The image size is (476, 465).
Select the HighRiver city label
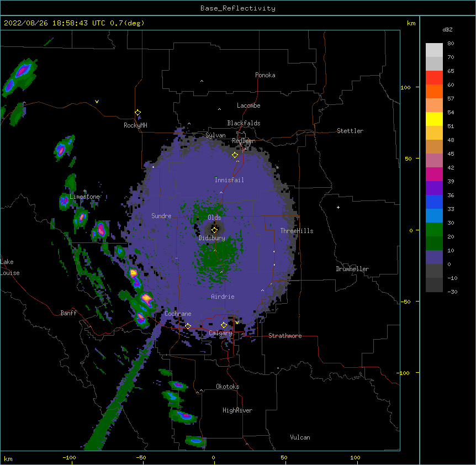pyautogui.click(x=237, y=410)
